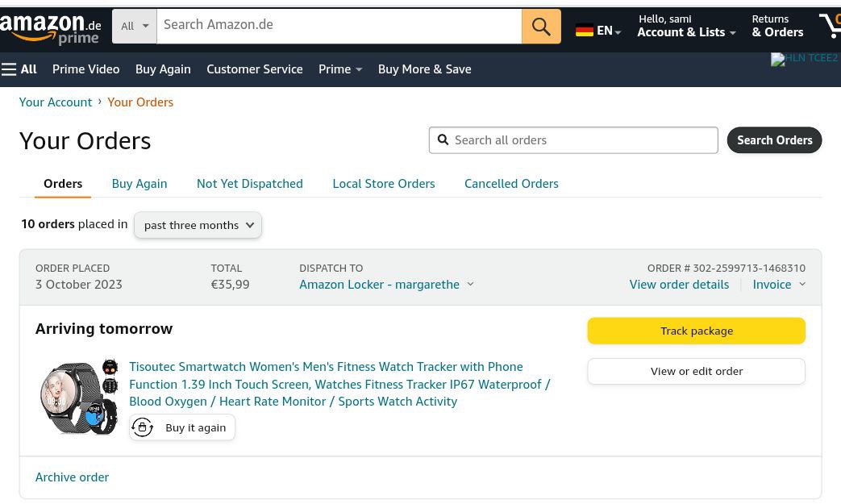Click the German flag language icon
Viewport: 841px width, 504px height.
[x=585, y=31]
